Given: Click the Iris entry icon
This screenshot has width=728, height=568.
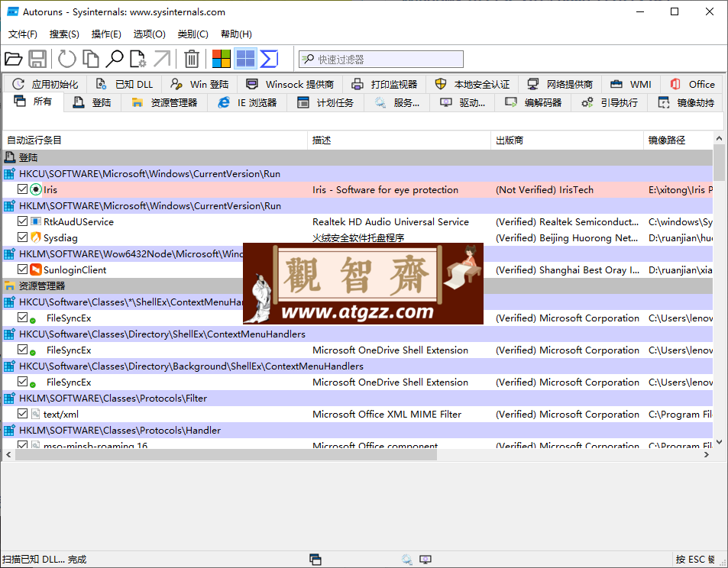Looking at the screenshot, I should click(x=36, y=189).
